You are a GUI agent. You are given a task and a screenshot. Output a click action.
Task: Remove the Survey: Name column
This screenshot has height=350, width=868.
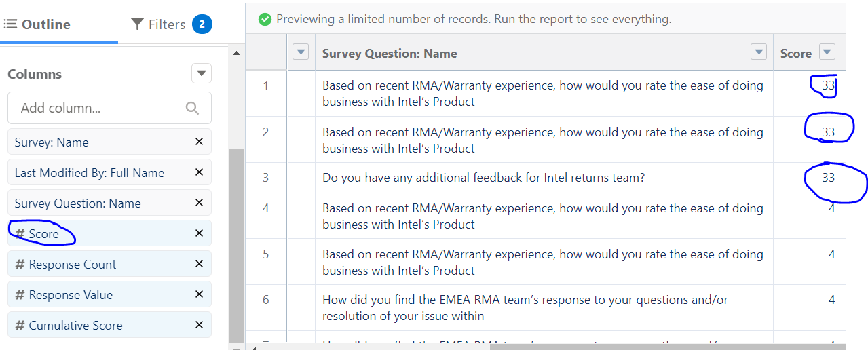(199, 142)
